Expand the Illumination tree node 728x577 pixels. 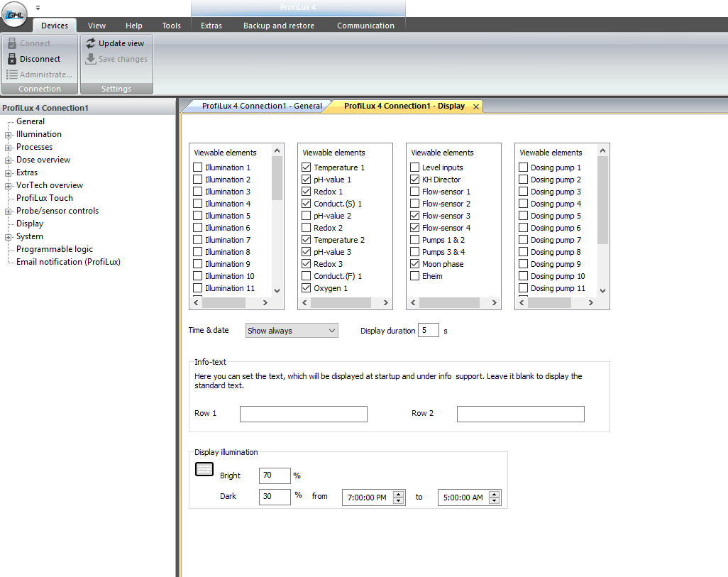click(8, 135)
